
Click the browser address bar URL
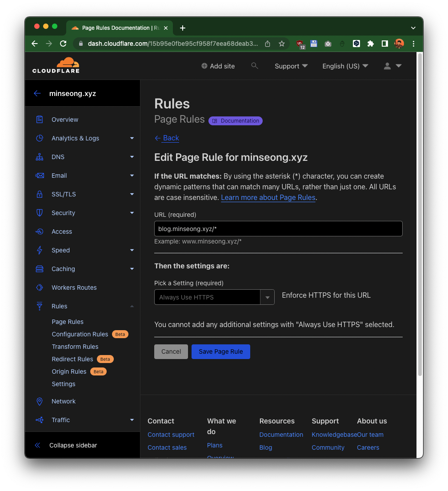coord(173,44)
